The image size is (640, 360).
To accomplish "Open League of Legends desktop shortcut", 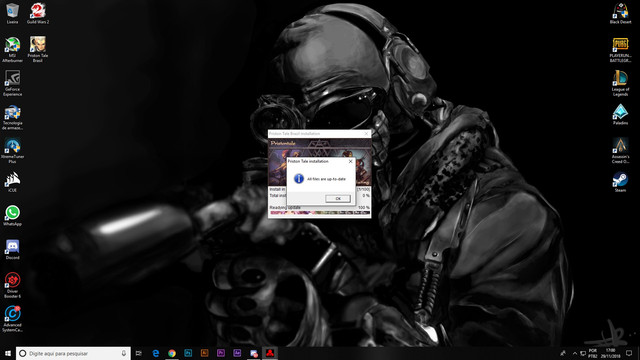I will (620, 83).
